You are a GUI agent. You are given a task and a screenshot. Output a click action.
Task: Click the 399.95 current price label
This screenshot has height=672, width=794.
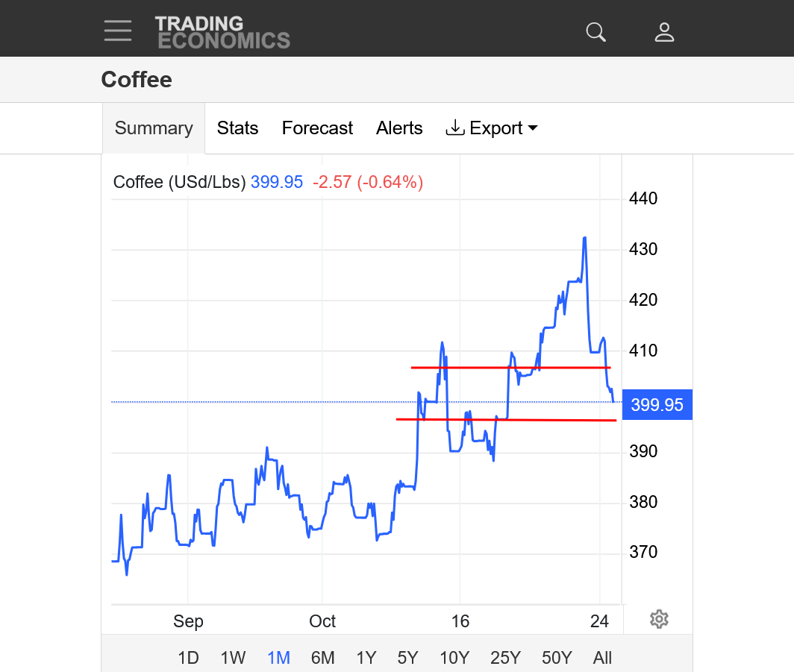657,405
